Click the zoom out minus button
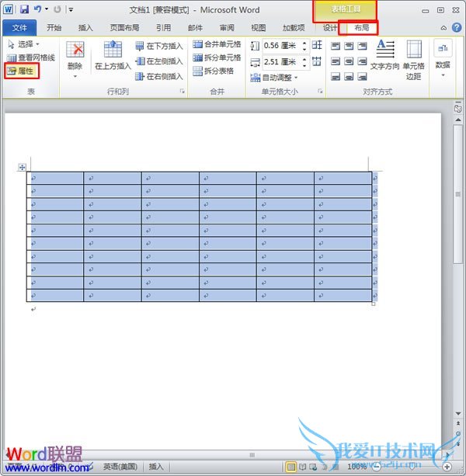 [x=377, y=467]
